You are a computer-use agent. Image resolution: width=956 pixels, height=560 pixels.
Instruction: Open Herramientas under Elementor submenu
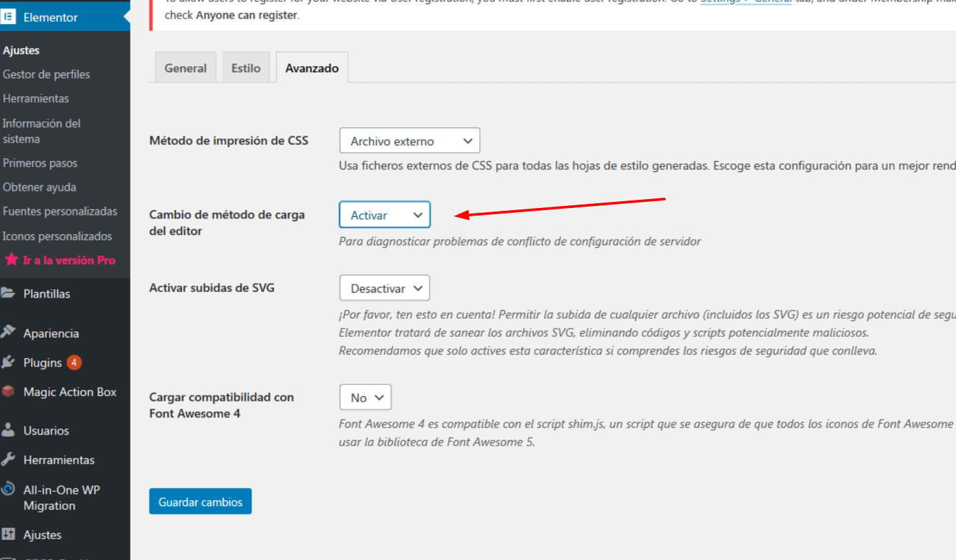(36, 98)
